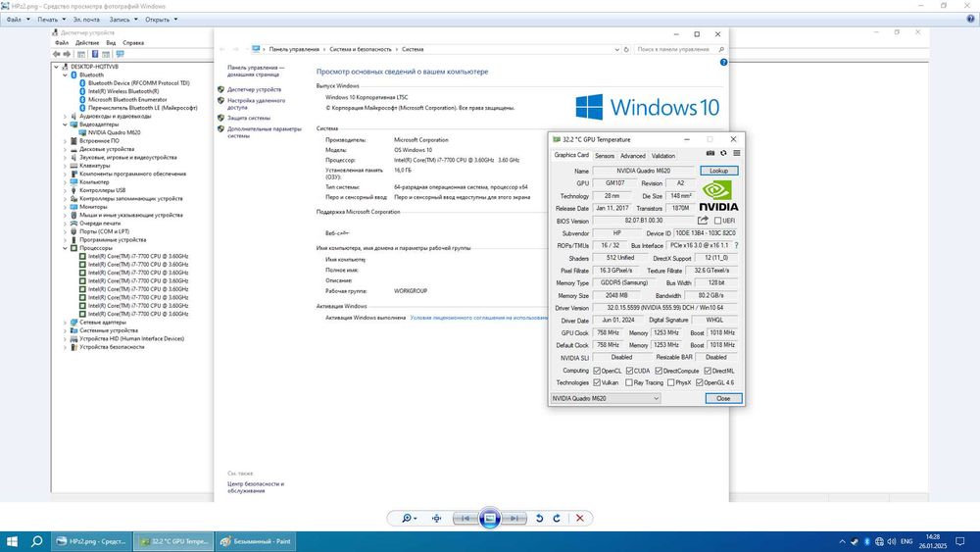This screenshot has width=980, height=552.
Task: Click Device Manager back arrow toolbar icon
Action: (x=57, y=54)
